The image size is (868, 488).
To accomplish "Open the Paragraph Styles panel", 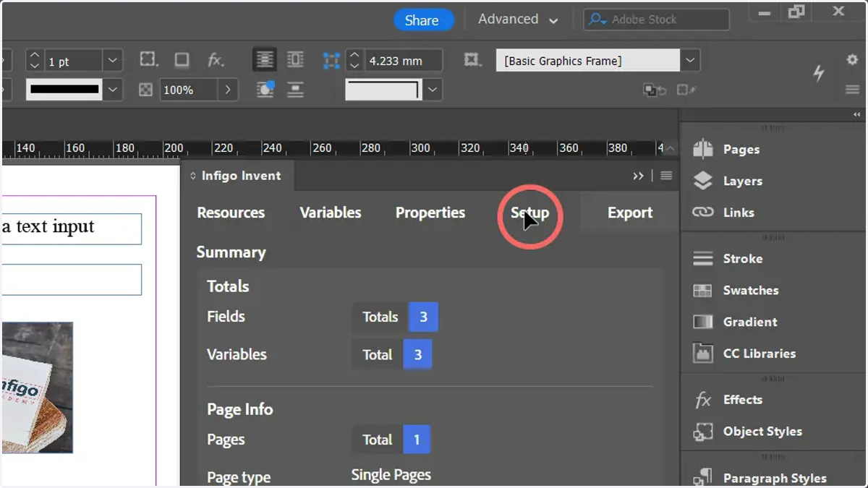I will tap(759, 478).
